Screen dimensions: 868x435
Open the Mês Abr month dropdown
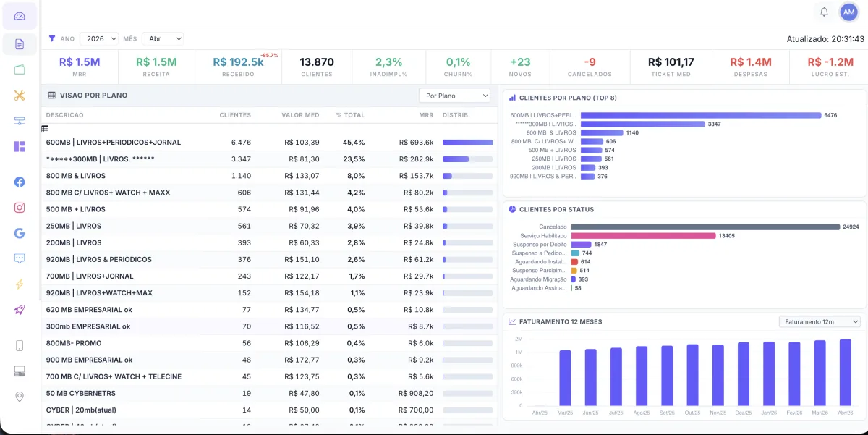pos(163,38)
